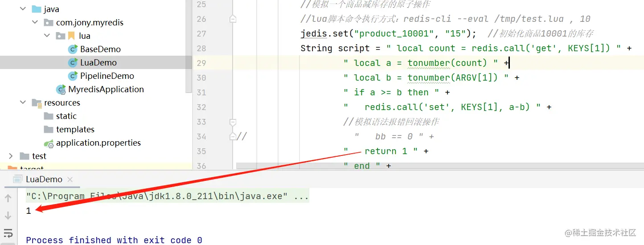Select the resources folder icon
Screen dimensions: 644x245
[37, 103]
